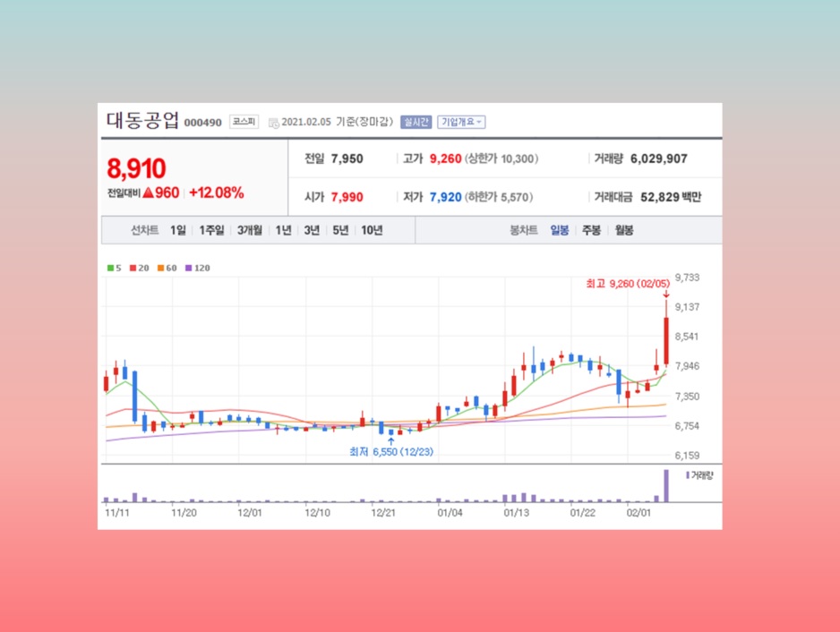Viewport: 840px width, 632px height.
Task: Click the 시가 value 7,990
Action: [347, 197]
